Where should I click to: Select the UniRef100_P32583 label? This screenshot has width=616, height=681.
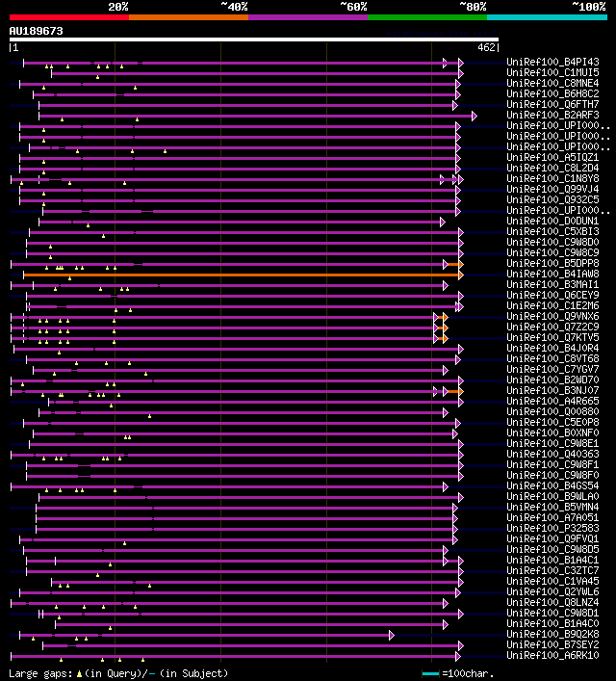[x=552, y=528]
